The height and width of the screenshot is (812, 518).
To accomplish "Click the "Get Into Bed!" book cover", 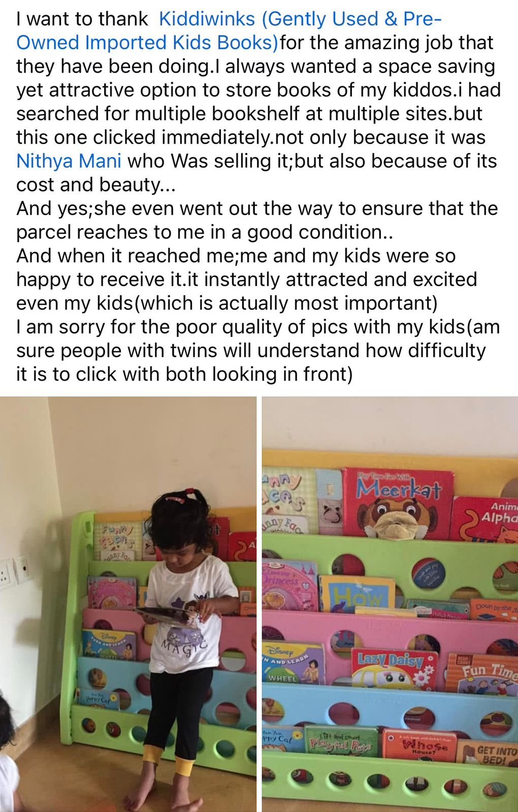I will click(488, 753).
